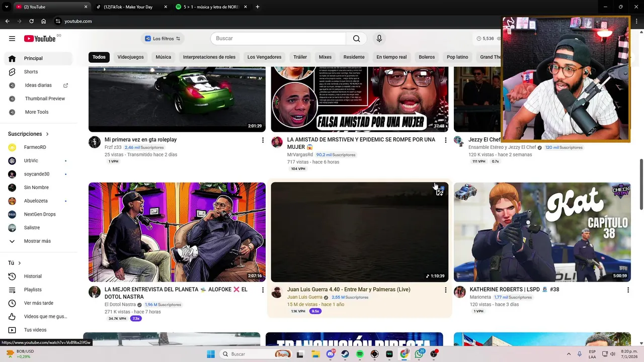Select the Mixes chip
Image resolution: width=644 pixels, height=362 pixels.
325,57
